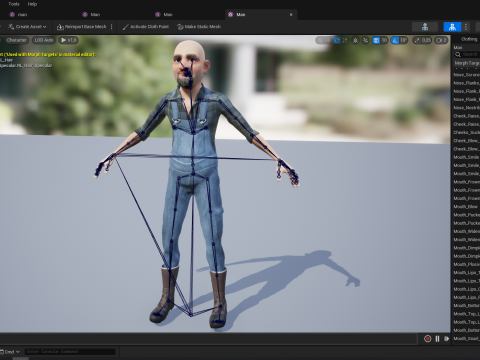Select the Skeletal Mesh mode icon
This screenshot has width=480, height=360.
click(452, 27)
